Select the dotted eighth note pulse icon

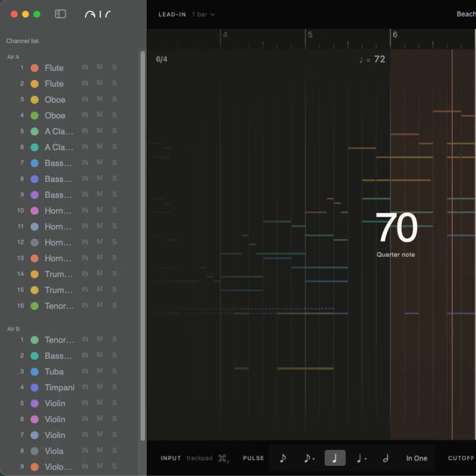(x=309, y=458)
